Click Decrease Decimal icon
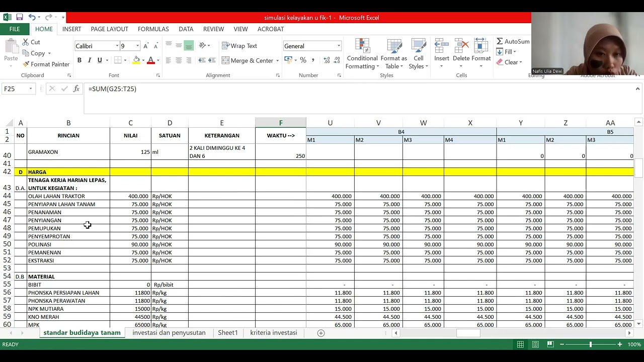This screenshot has width=644, height=362. coord(337,60)
